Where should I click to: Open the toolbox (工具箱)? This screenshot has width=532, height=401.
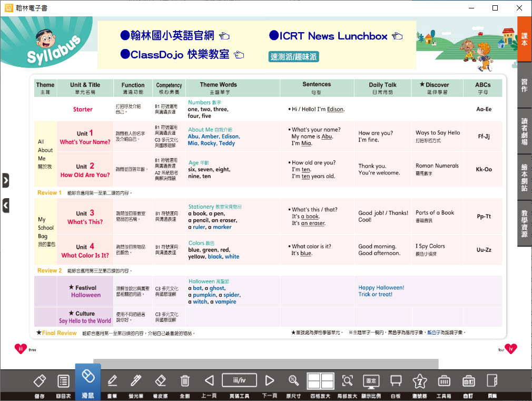[x=444, y=382]
